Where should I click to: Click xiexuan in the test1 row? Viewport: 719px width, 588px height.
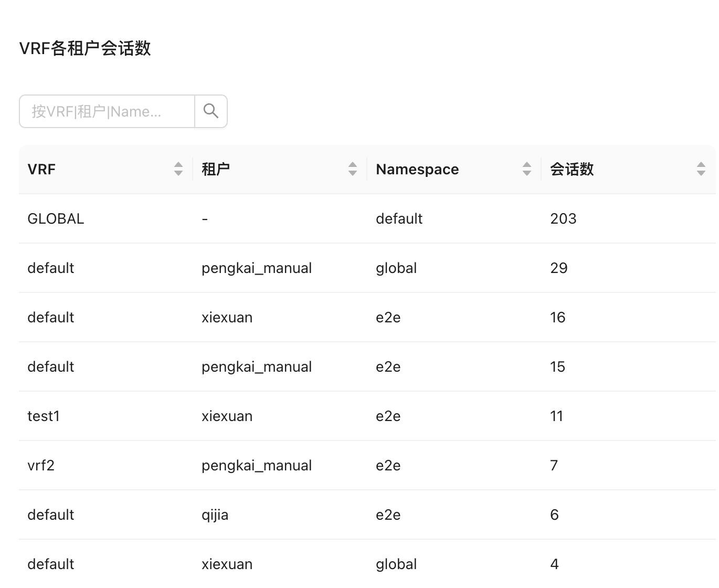pyautogui.click(x=227, y=416)
